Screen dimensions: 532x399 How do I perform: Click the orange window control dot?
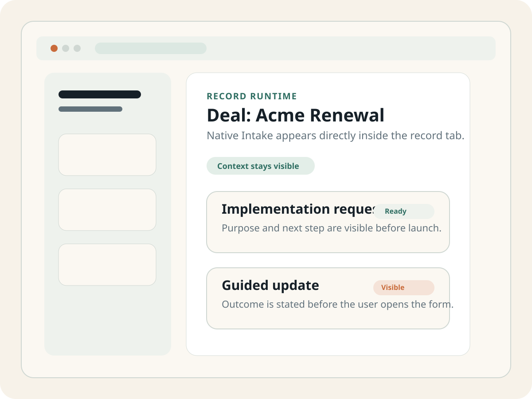54,48
